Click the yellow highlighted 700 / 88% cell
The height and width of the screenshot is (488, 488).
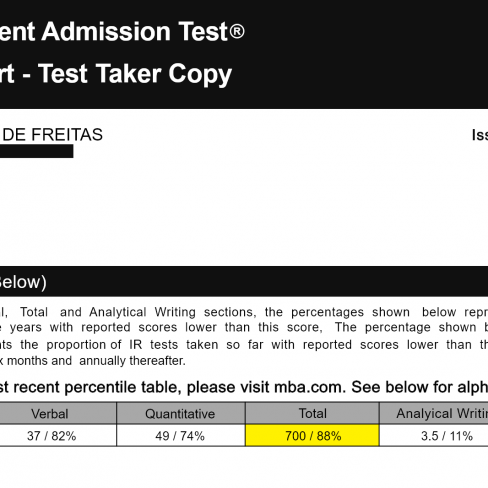point(312,435)
